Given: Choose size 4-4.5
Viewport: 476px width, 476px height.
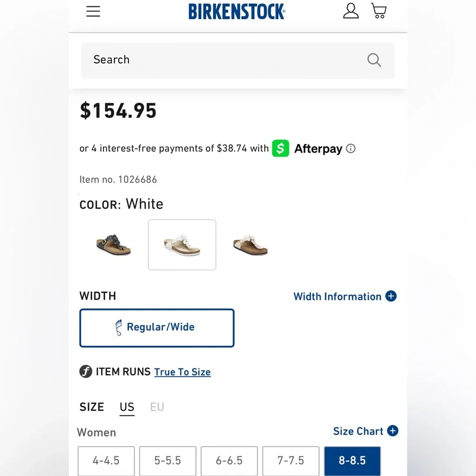Looking at the screenshot, I should (106, 460).
